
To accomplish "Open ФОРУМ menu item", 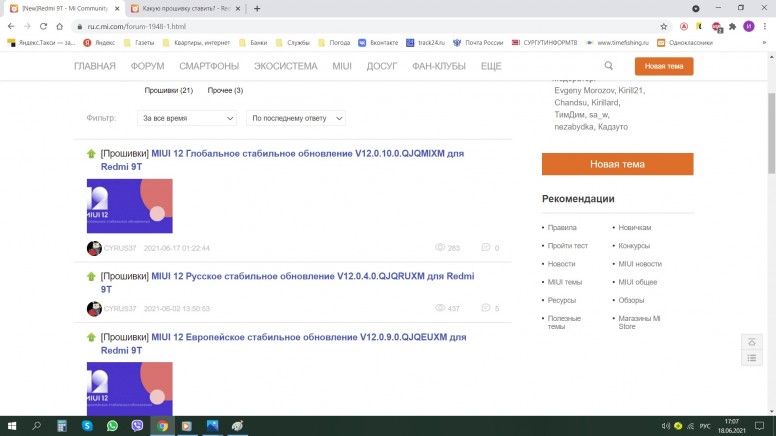I will (147, 66).
